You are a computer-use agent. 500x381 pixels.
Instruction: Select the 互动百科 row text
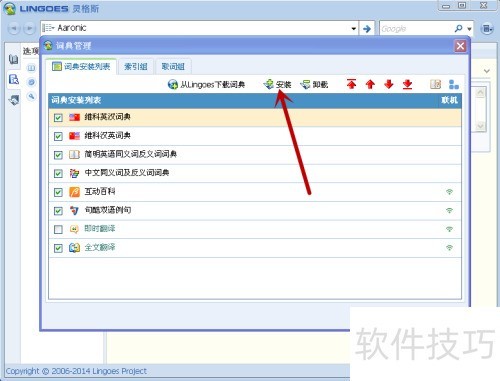[100, 192]
